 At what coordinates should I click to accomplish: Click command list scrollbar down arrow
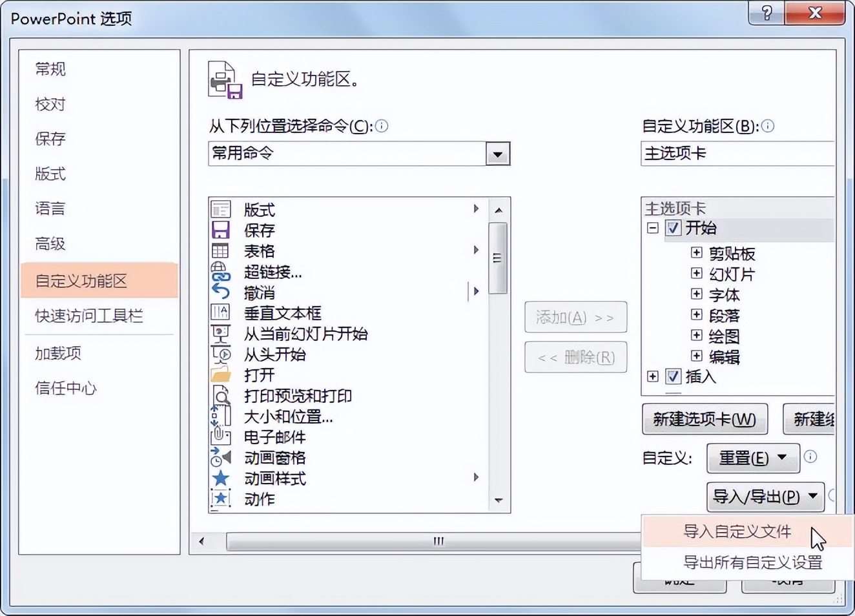click(499, 500)
